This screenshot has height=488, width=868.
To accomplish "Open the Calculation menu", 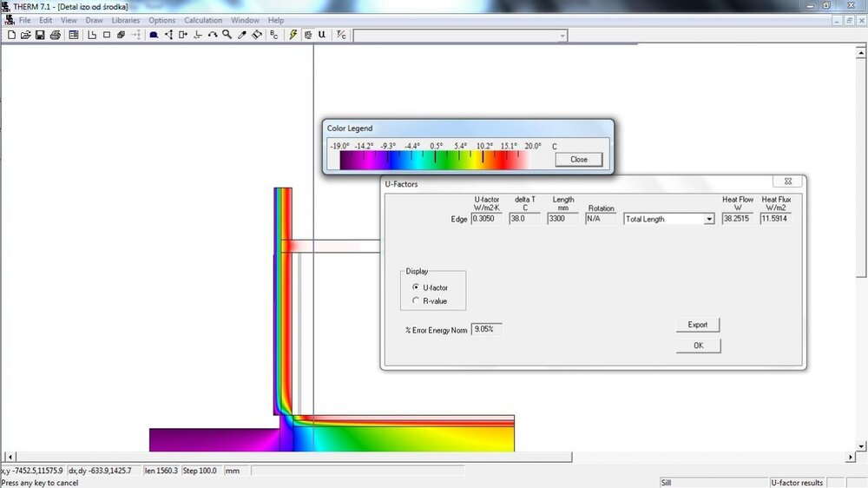I will click(203, 20).
